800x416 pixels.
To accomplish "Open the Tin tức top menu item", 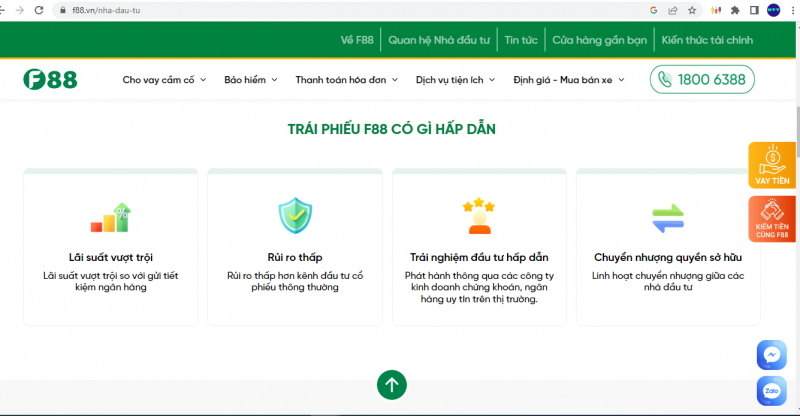I will [521, 40].
